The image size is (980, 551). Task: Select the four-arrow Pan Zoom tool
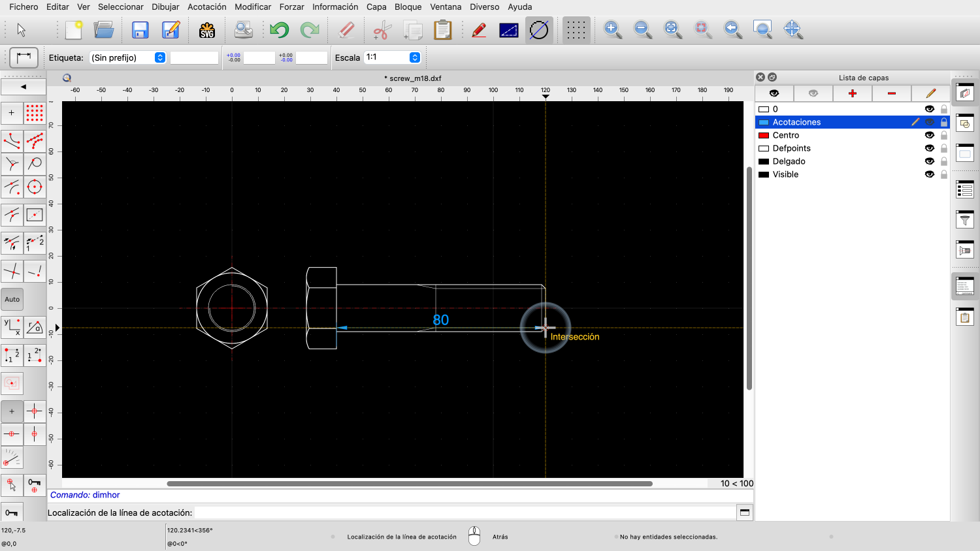(792, 29)
